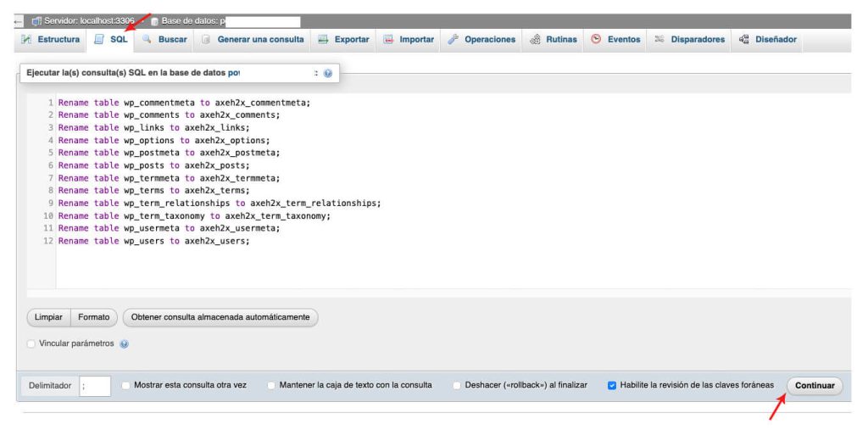
Task: Open Generar una consulta tab
Action: coord(252,40)
